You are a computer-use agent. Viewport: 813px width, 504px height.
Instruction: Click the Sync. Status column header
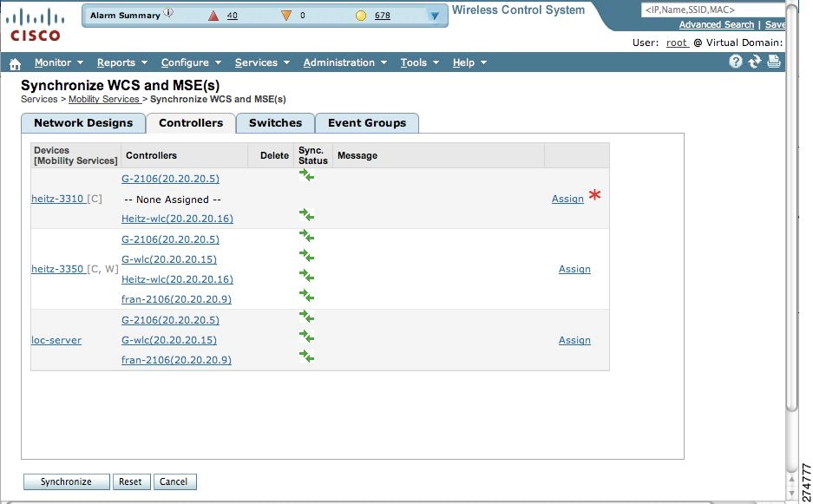tap(313, 155)
